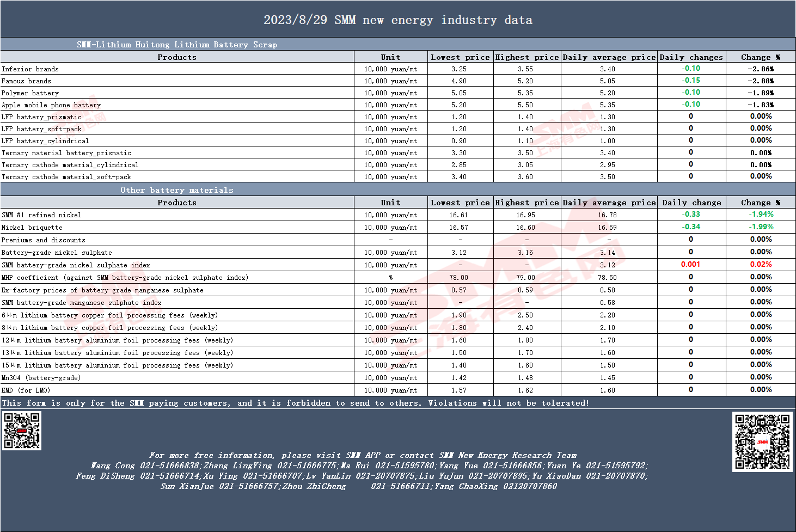Click the Change % header in materials table
796x532 pixels.
(x=761, y=203)
